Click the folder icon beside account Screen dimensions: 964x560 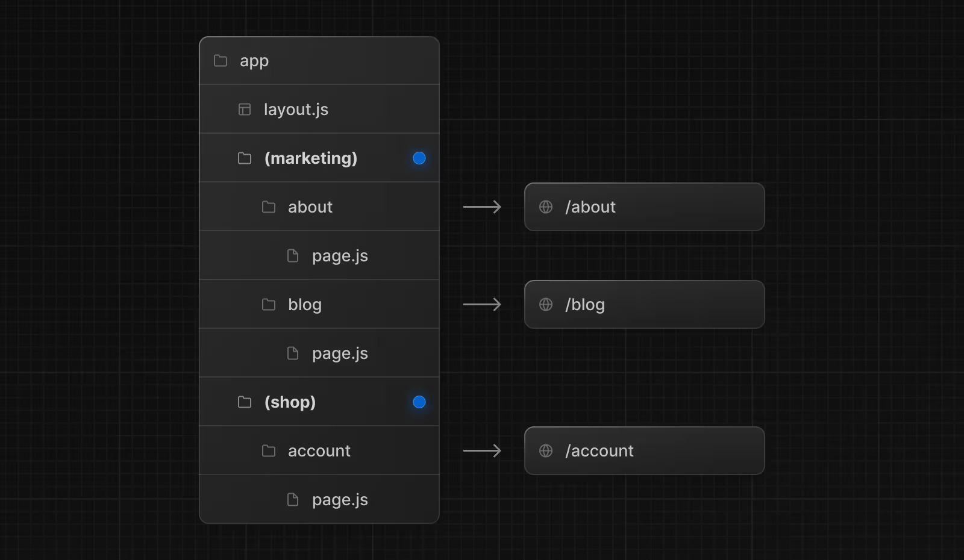[x=269, y=450]
